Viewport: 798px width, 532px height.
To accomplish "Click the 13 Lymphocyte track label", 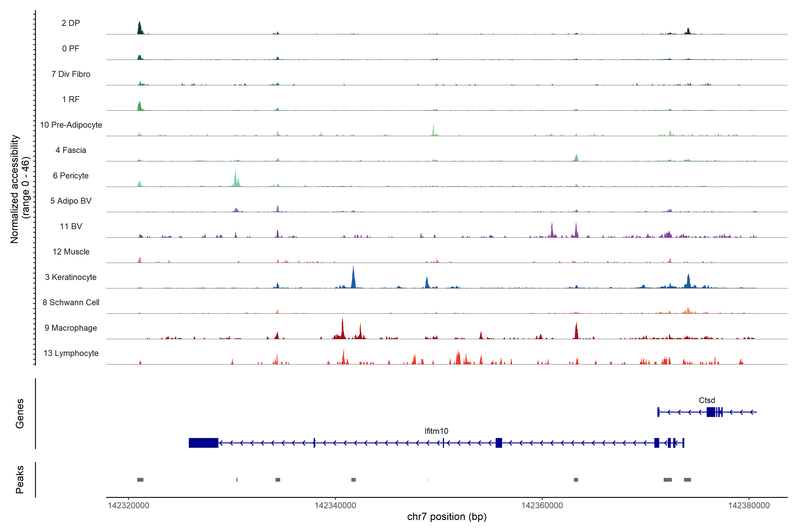I will (71, 353).
